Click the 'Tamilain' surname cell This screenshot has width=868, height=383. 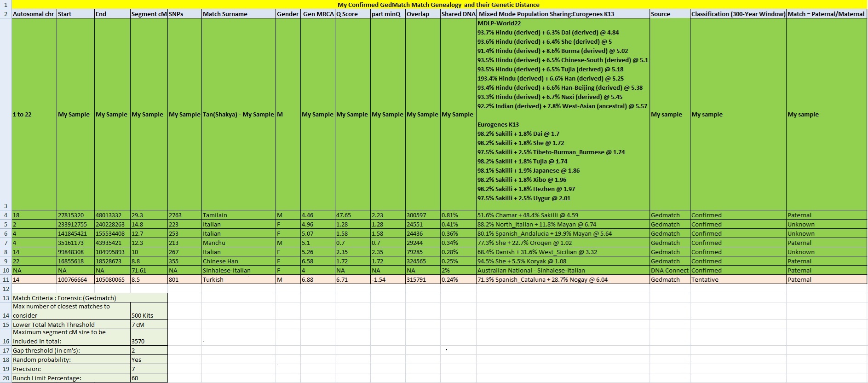(x=239, y=215)
